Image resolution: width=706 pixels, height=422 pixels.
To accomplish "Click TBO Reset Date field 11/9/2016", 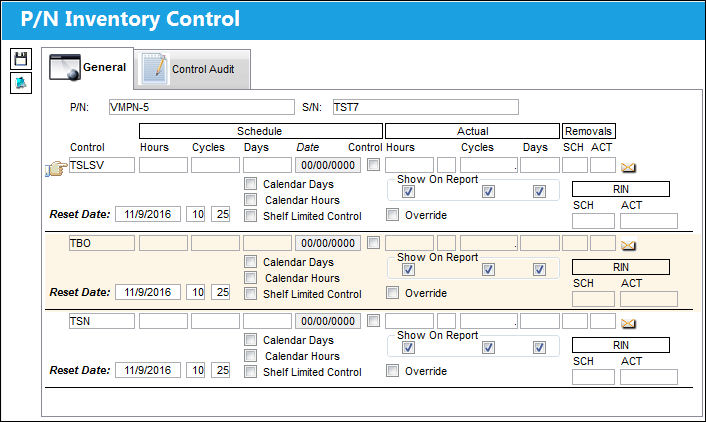I will (x=148, y=292).
